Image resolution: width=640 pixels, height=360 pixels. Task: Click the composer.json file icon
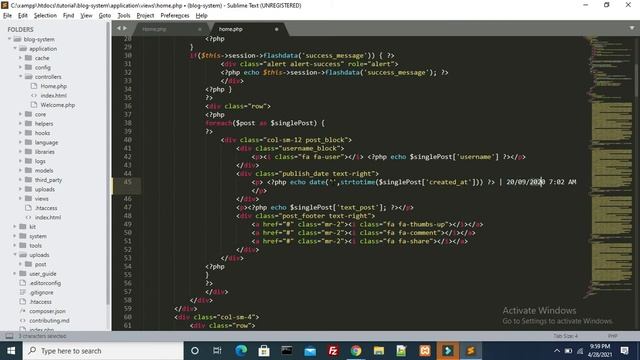pos(23,311)
